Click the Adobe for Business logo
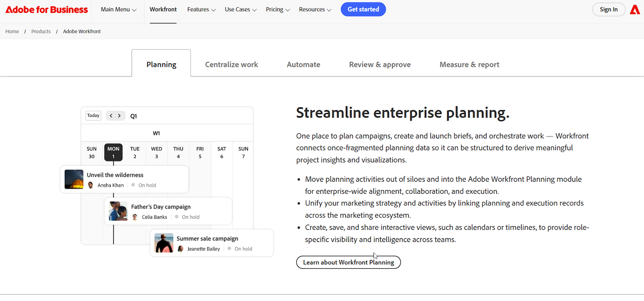Viewport: 644px width, 301px height. tap(47, 10)
